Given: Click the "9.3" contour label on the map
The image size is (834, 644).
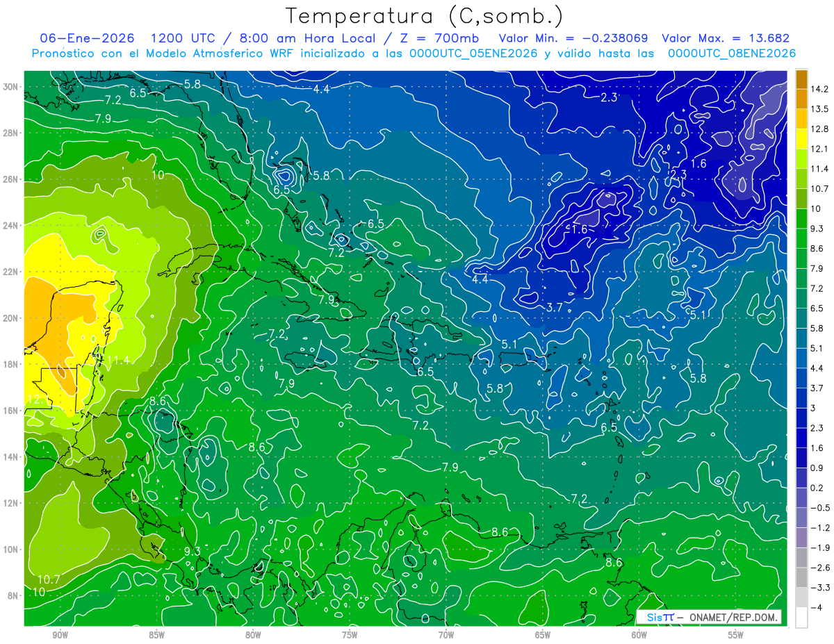Looking at the screenshot, I should point(193,551).
